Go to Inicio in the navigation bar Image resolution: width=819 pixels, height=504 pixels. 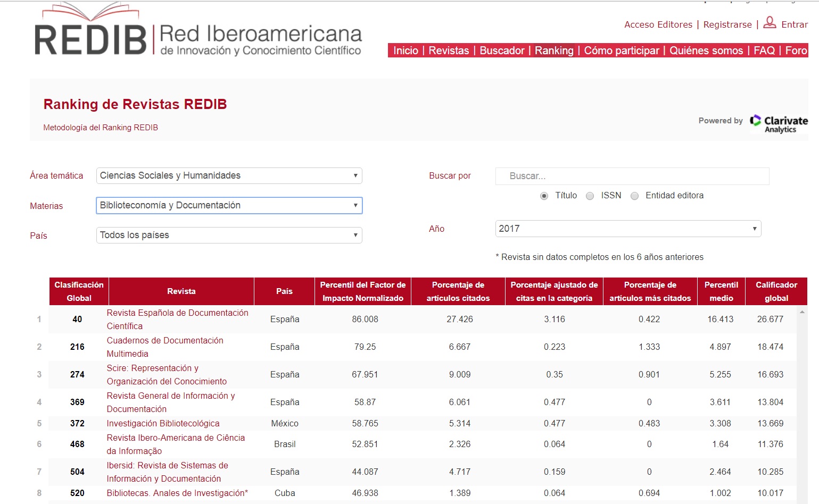406,51
